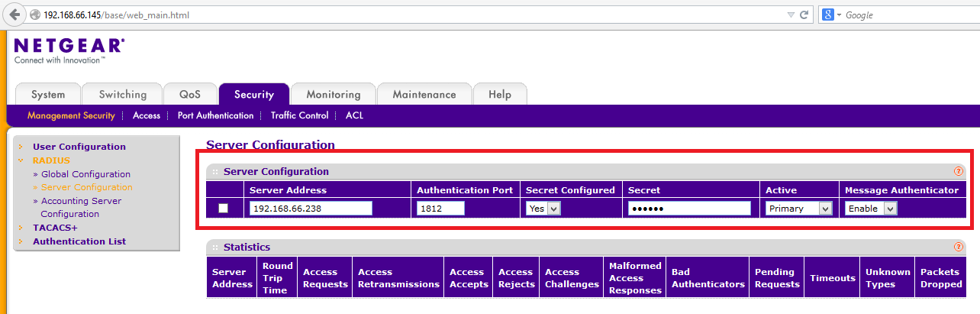Open help icon for Statistics panel

[x=958, y=248]
